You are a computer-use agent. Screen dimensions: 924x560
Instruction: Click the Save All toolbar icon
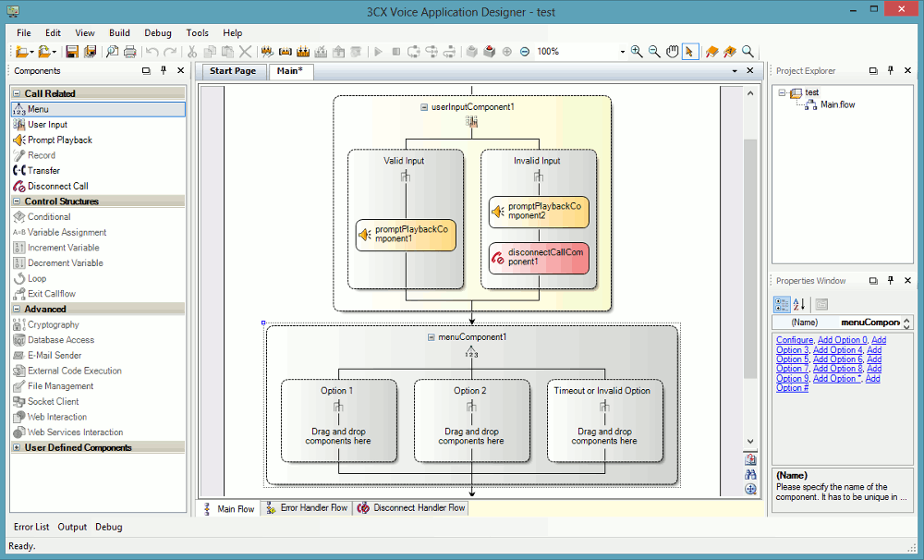(x=91, y=52)
